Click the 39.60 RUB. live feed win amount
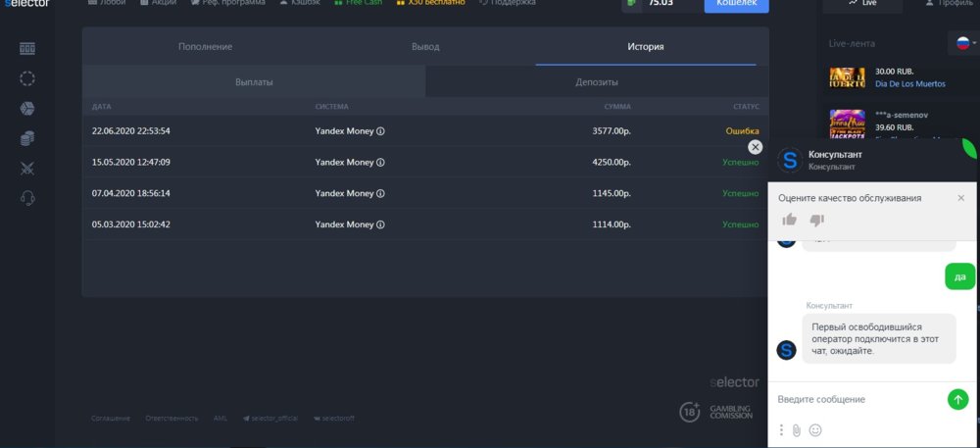The image size is (980, 448). (895, 127)
